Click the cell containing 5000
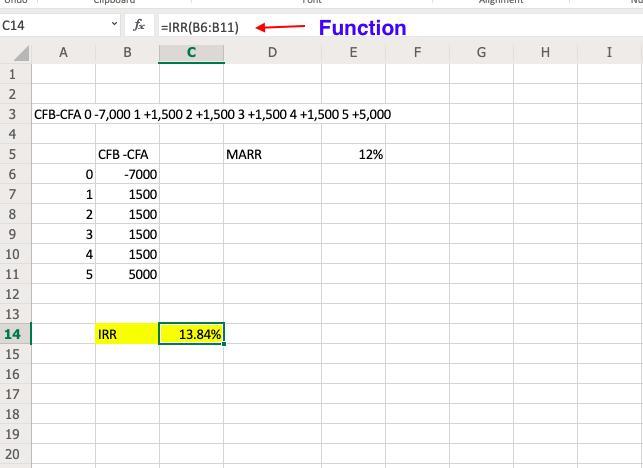Screen dimensions: 643x468 127,274
